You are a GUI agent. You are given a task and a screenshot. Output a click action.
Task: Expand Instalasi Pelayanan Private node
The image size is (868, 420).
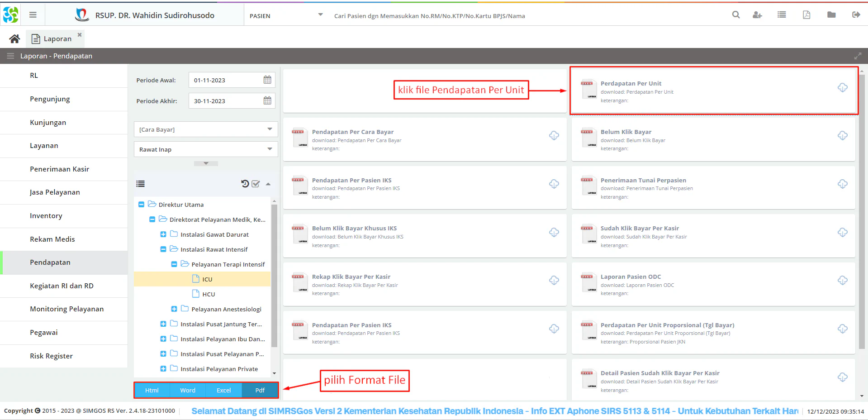(163, 369)
